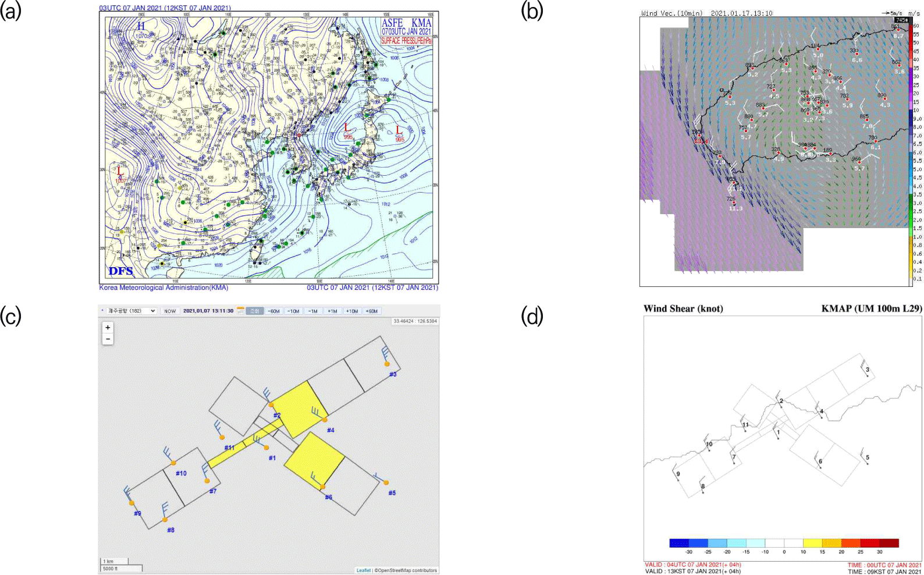The image size is (924, 575).
Task: Advance sixty minutes with +60M
Action: click(x=372, y=311)
